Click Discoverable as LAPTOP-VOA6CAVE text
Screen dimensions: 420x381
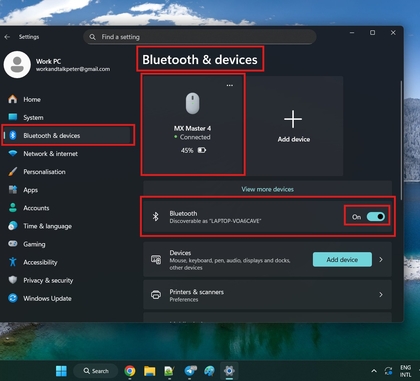(x=215, y=221)
